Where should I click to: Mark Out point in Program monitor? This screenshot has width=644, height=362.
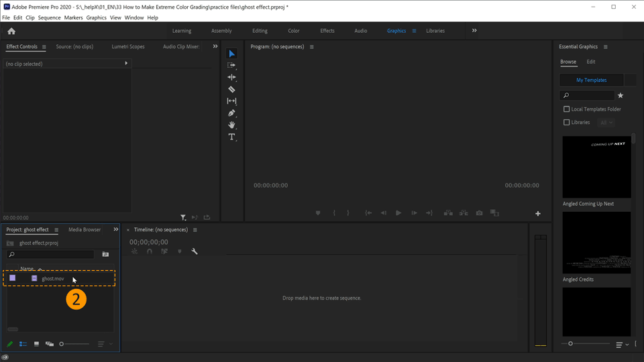(348, 213)
